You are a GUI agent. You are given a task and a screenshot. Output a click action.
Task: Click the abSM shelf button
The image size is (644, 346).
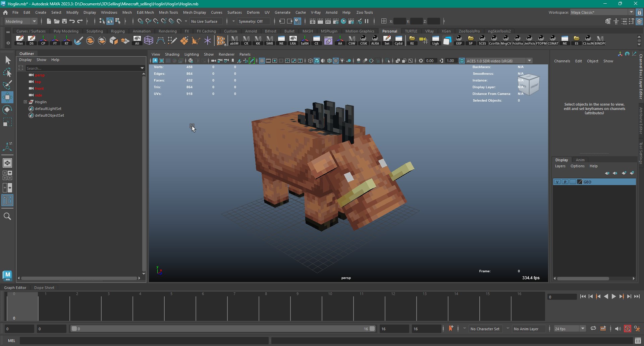(234, 41)
